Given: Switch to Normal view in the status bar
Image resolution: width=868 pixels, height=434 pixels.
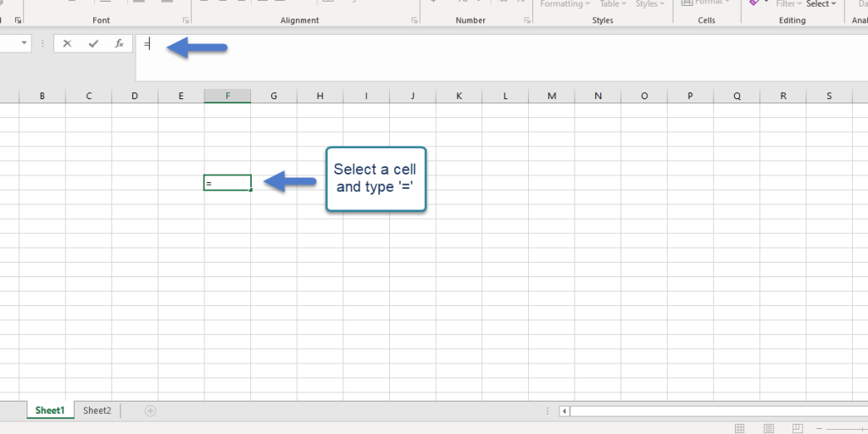Looking at the screenshot, I should (x=739, y=428).
